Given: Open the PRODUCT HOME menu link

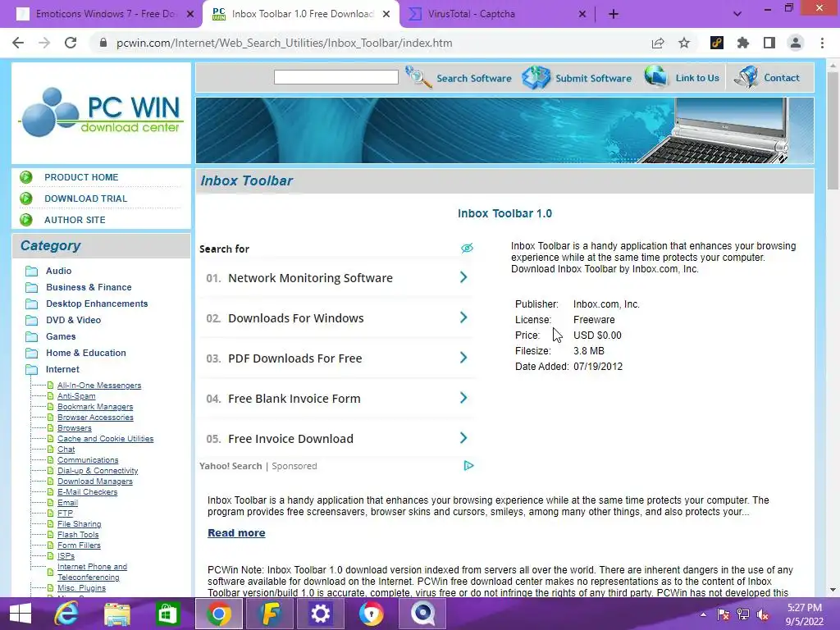Looking at the screenshot, I should pyautogui.click(x=81, y=177).
